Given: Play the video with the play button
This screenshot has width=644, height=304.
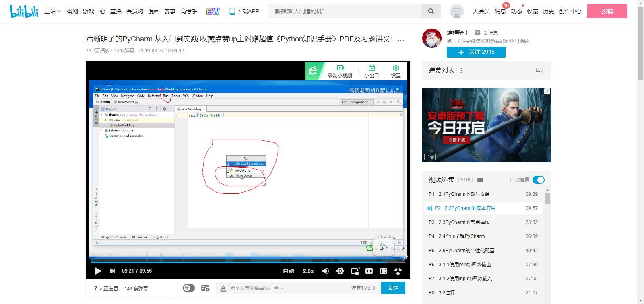Looking at the screenshot, I should [x=98, y=271].
